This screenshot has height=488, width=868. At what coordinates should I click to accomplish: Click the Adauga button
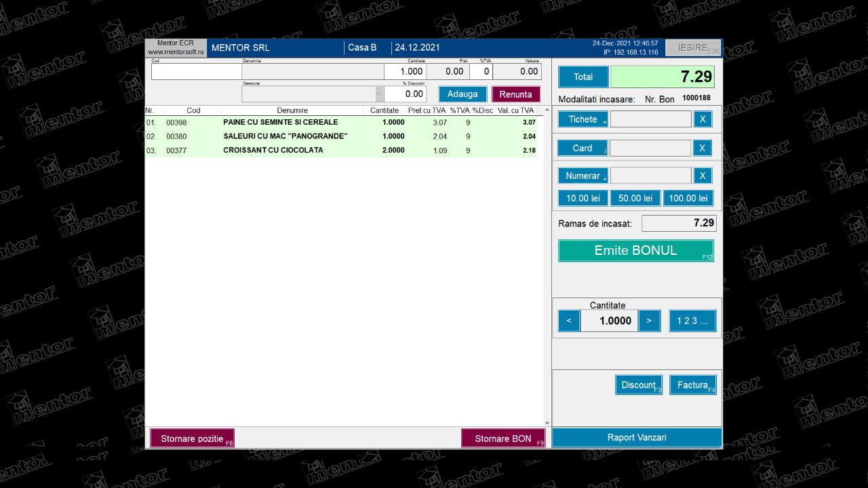462,94
